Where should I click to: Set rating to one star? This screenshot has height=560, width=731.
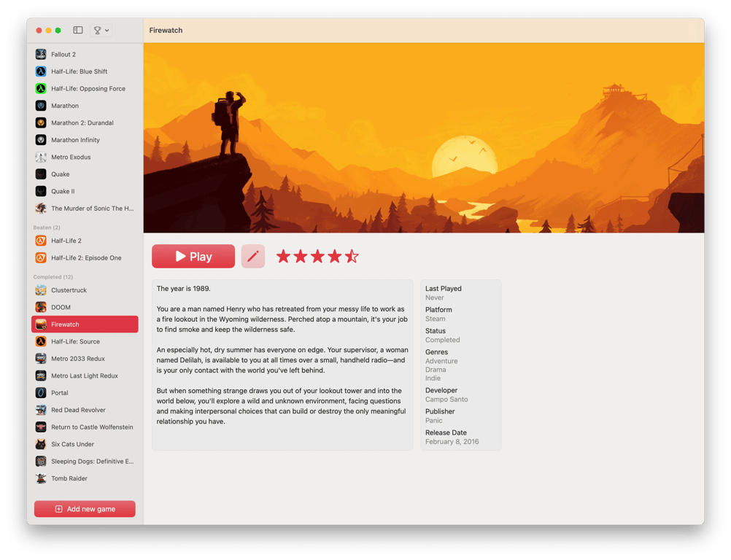tap(284, 256)
